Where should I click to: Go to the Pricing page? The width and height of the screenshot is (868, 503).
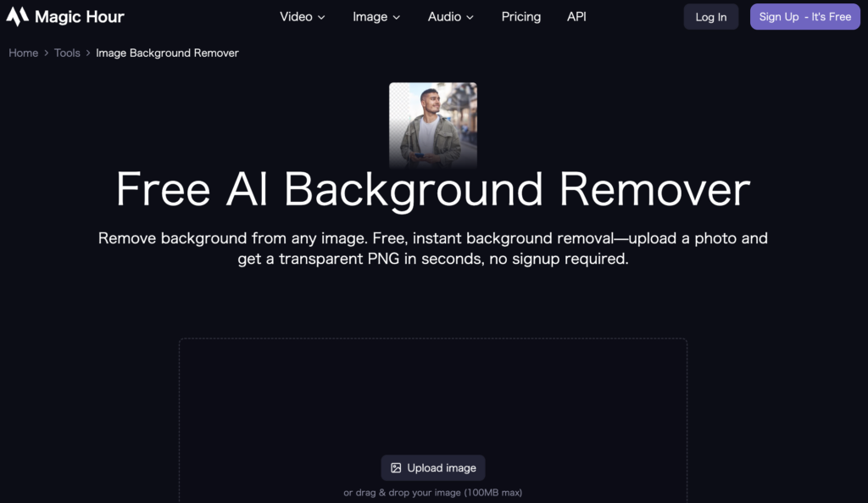click(x=520, y=17)
